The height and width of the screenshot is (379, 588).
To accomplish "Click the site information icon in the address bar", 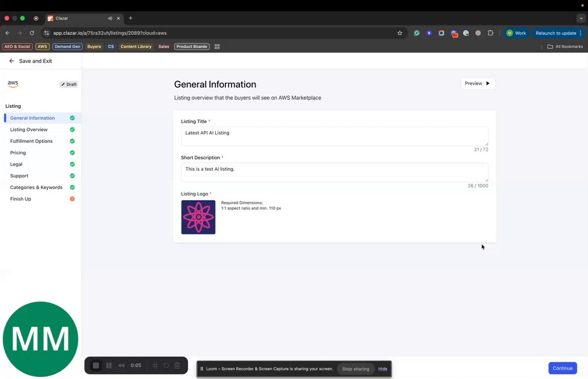I will click(46, 33).
